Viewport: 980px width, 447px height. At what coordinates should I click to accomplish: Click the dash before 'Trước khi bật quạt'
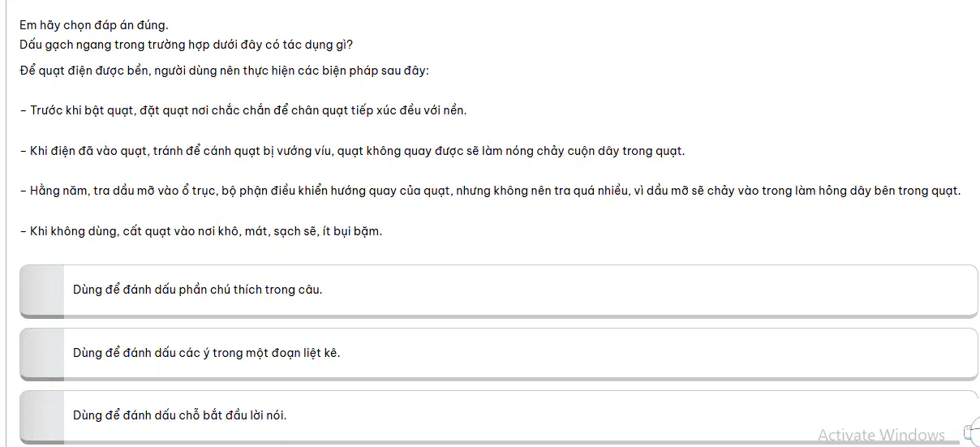[23, 110]
